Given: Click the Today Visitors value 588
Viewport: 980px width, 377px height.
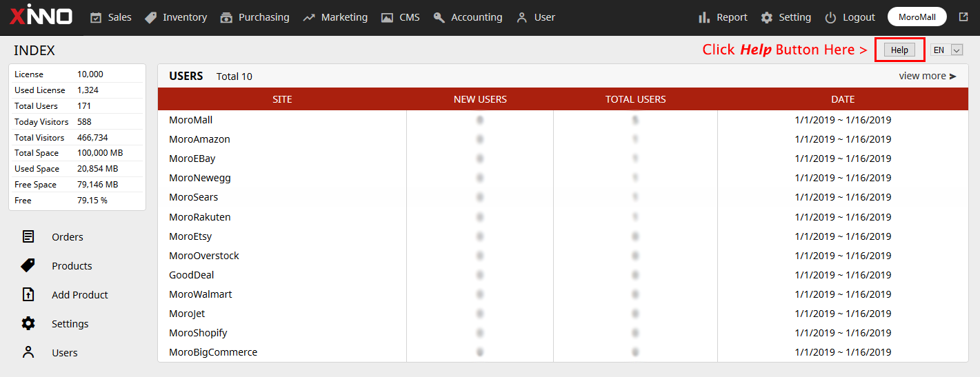Looking at the screenshot, I should point(84,122).
